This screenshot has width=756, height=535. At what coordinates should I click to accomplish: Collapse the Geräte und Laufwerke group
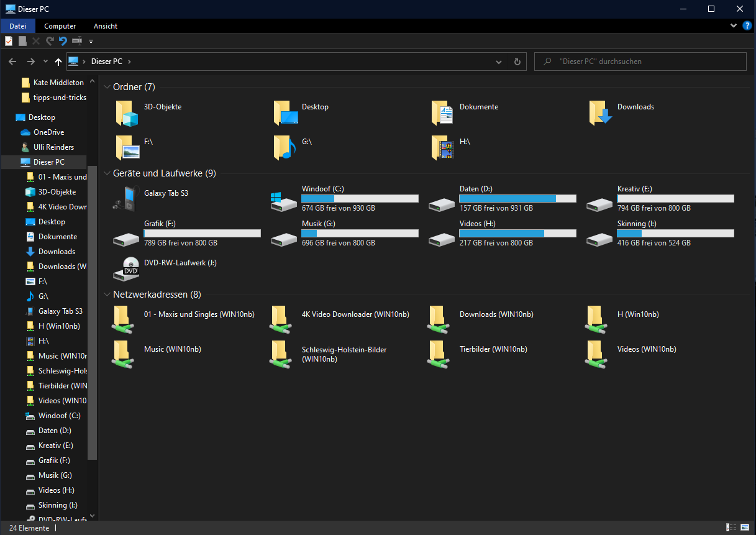107,173
